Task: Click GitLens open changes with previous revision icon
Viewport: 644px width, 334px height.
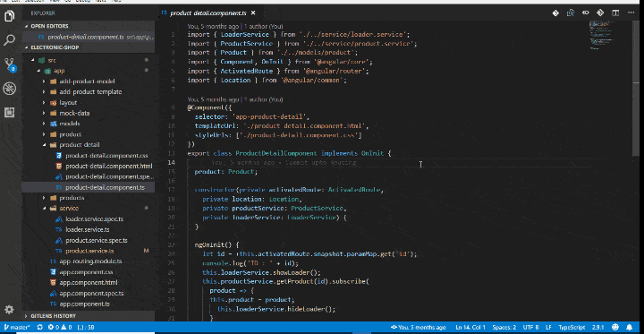Action: [x=555, y=13]
